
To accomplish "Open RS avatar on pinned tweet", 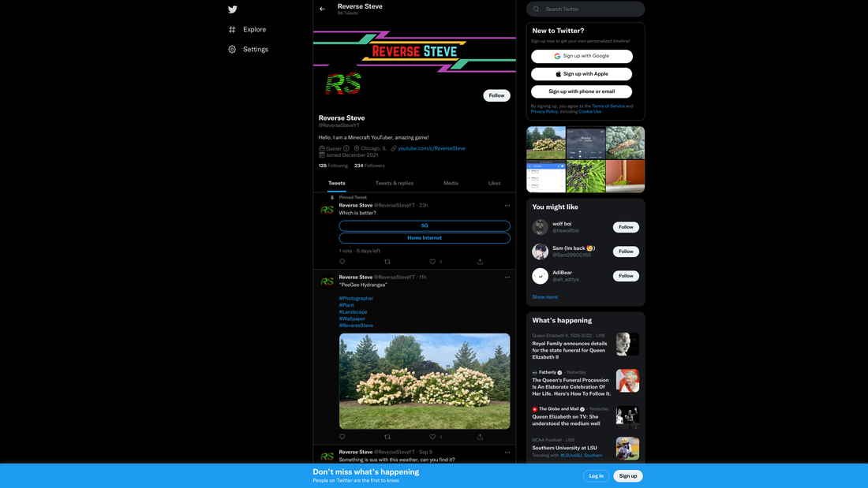I will [x=327, y=210].
